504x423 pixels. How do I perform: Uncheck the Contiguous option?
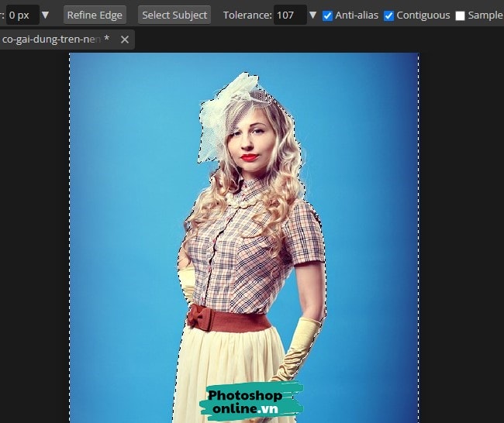[x=389, y=15]
